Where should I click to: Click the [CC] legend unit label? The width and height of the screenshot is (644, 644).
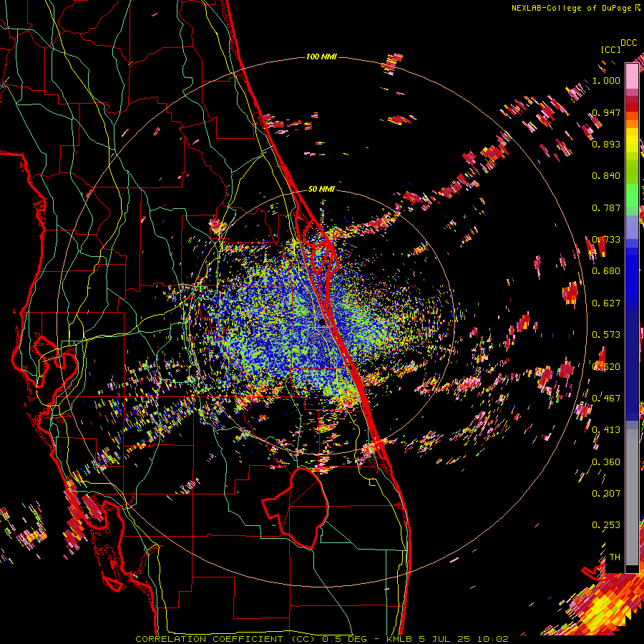pyautogui.click(x=610, y=49)
